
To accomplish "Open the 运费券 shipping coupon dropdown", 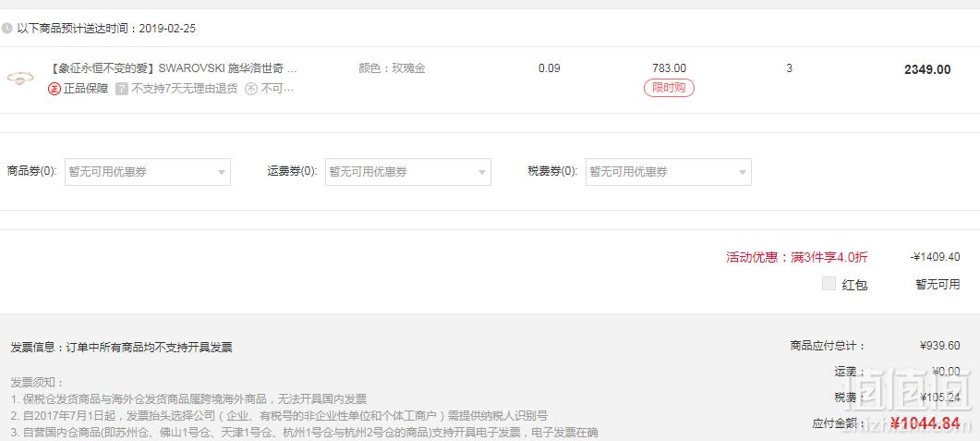I will pos(407,172).
